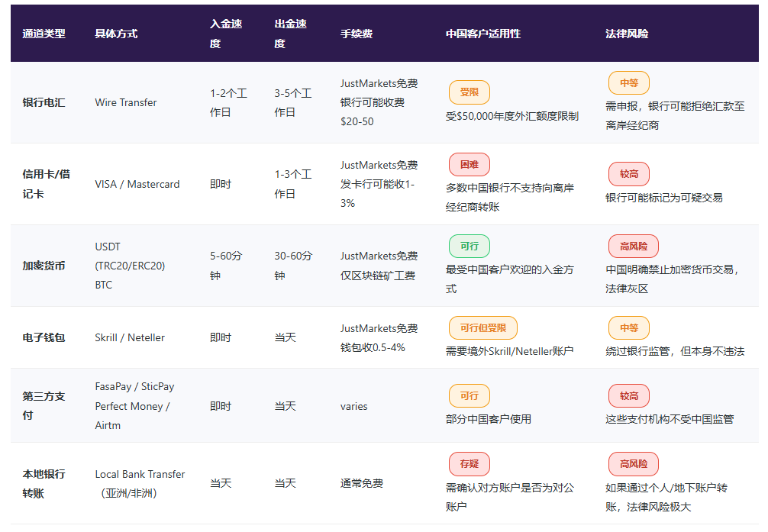Viewport: 768px width, 532px height.
Task: Click the 需确认对方账户是否为对公账户 text
Action: [x=509, y=497]
